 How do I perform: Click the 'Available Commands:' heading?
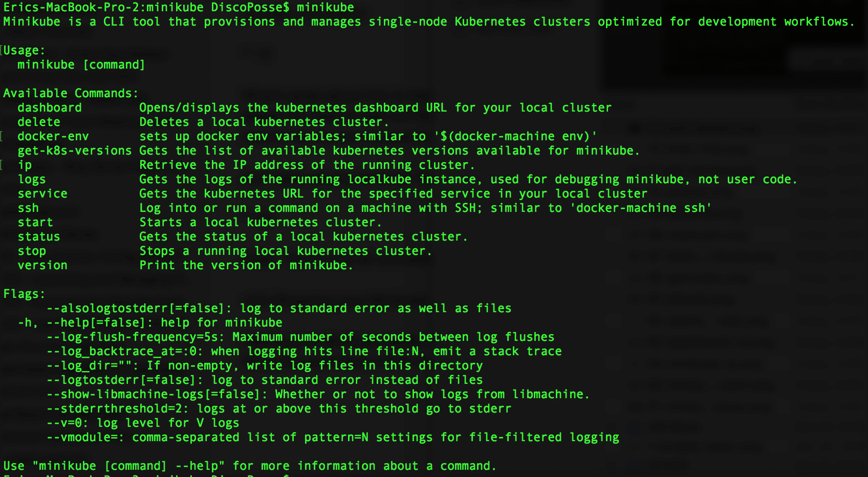click(71, 93)
